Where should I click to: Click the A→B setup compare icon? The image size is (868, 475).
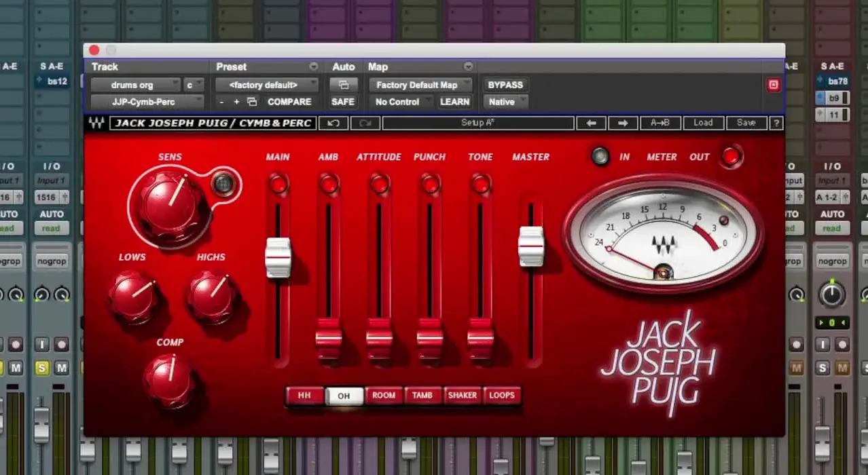[x=659, y=123]
